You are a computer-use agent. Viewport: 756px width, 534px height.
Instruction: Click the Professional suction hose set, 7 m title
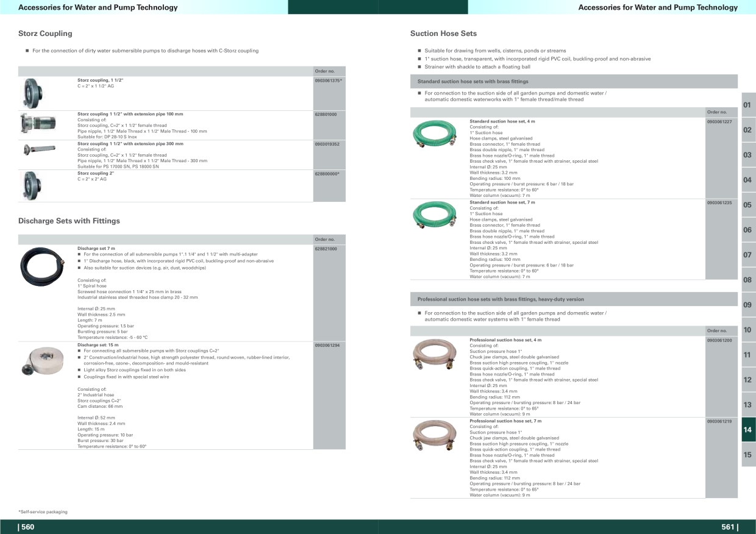[x=505, y=421]
